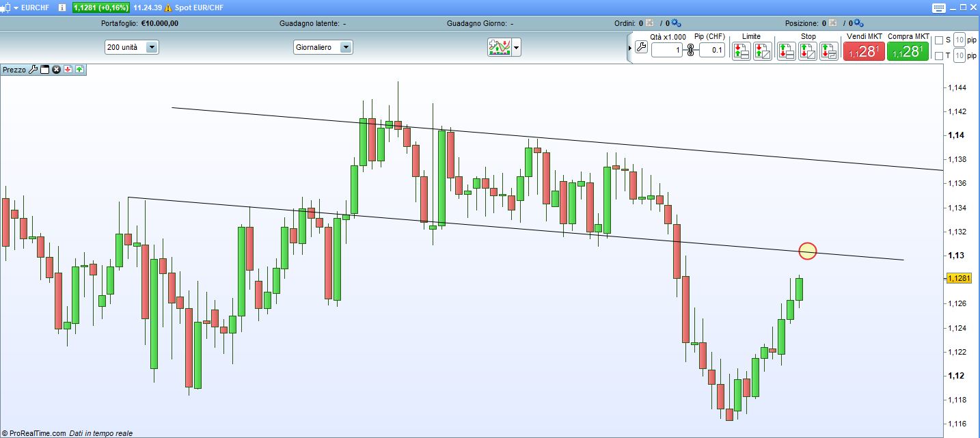This screenshot has width=980, height=438.
Task: Click the Prezzo panel window icon
Action: point(44,70)
